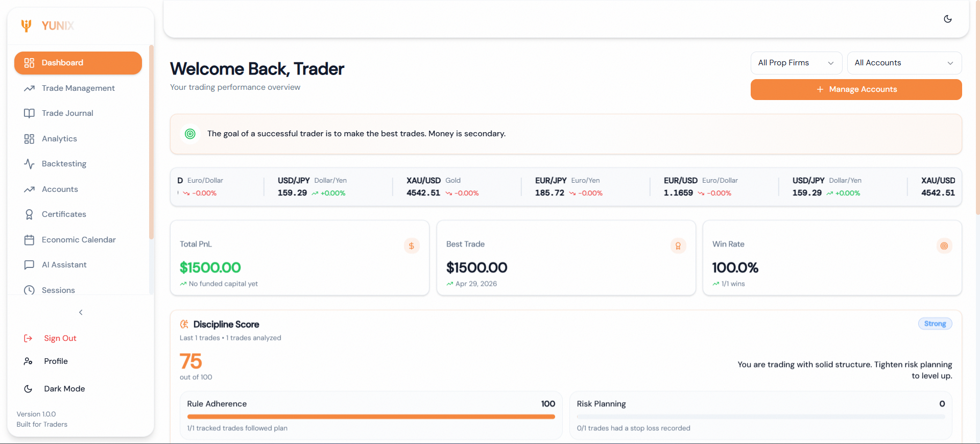Click '0/1 trades had a stop loss recorded'
980x444 pixels.
tap(633, 428)
